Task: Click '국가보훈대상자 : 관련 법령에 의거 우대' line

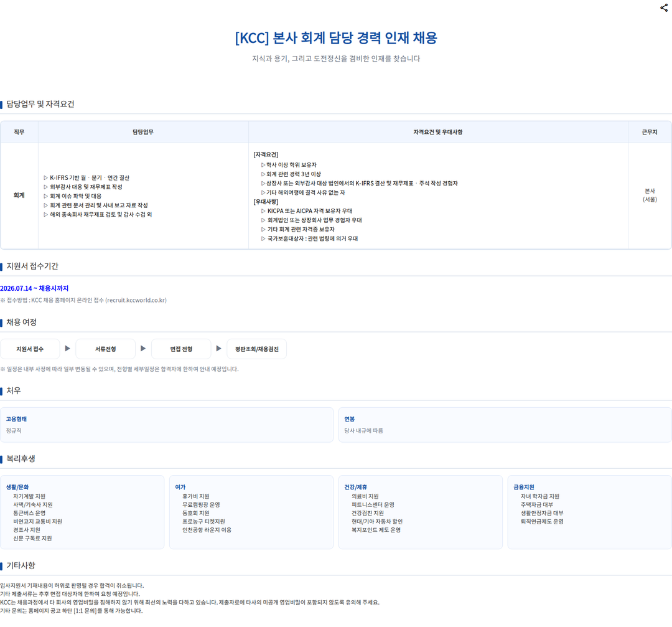Action: pos(309,238)
